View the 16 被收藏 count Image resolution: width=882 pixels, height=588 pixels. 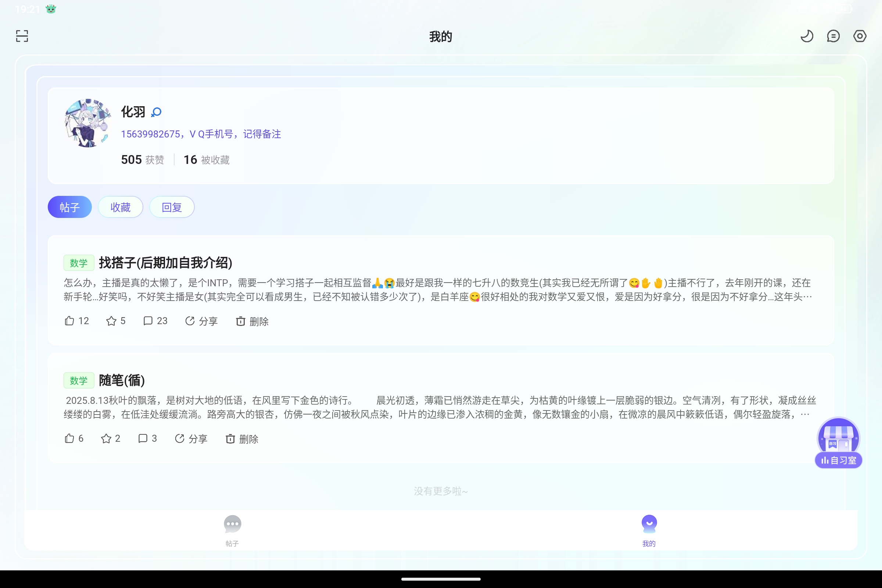pos(207,160)
